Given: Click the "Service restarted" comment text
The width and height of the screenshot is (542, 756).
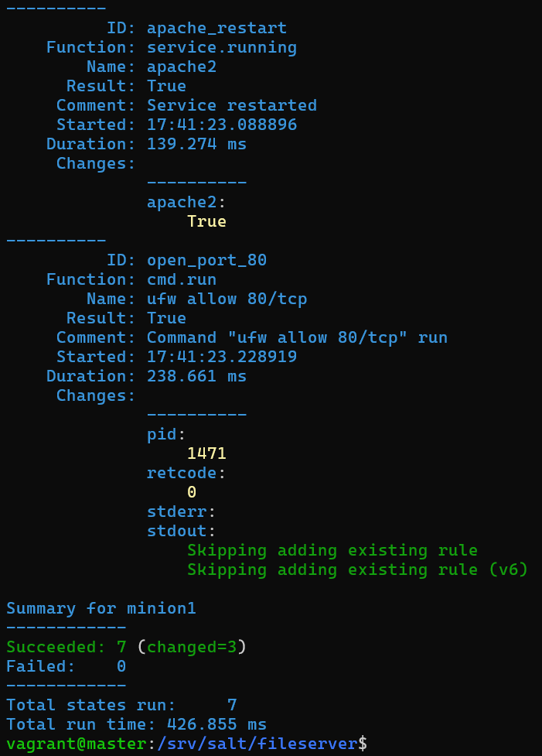Looking at the screenshot, I should point(232,106).
